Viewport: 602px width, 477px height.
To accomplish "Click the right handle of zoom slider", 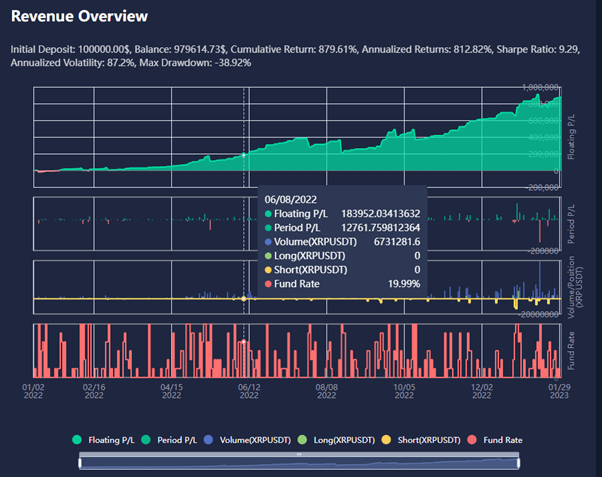I will (518, 461).
